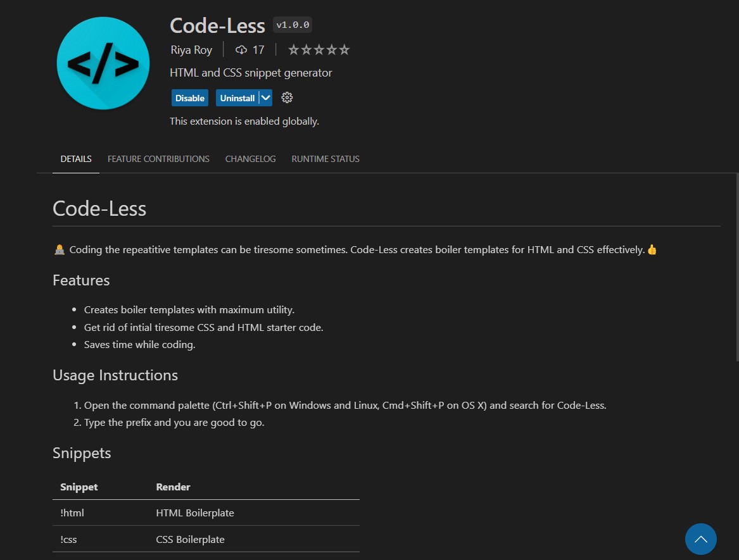
Task: Click the thumbs-up emoji in the description
Action: click(x=652, y=249)
